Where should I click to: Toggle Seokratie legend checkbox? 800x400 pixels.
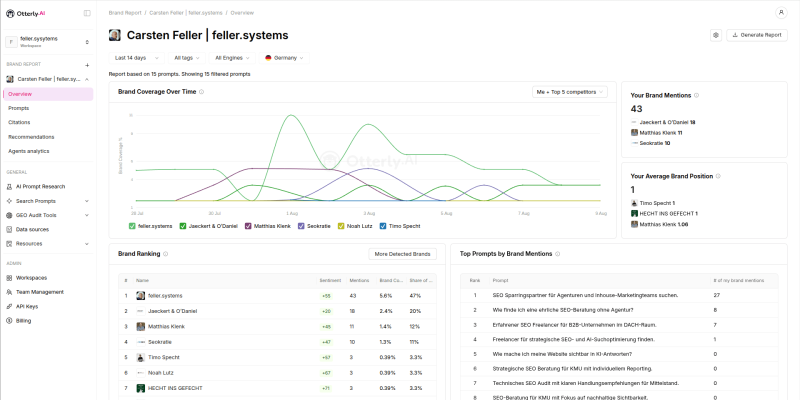pos(301,226)
